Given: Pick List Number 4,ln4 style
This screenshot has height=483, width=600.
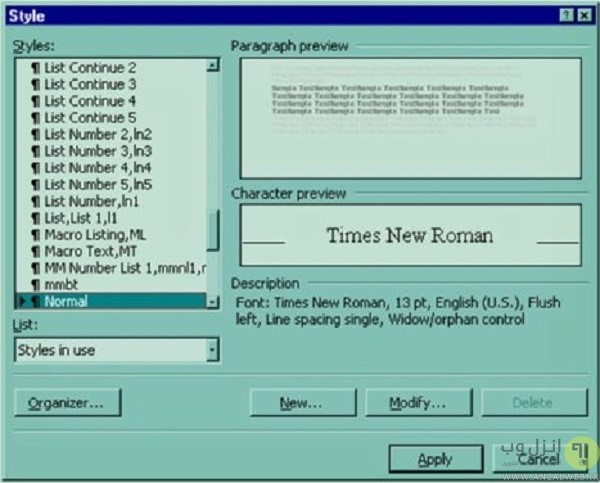Looking at the screenshot, I should pos(97,168).
